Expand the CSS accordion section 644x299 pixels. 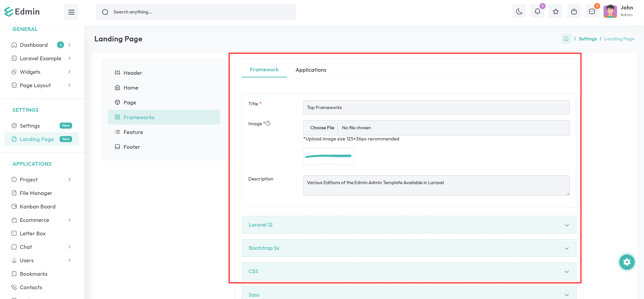point(408,271)
